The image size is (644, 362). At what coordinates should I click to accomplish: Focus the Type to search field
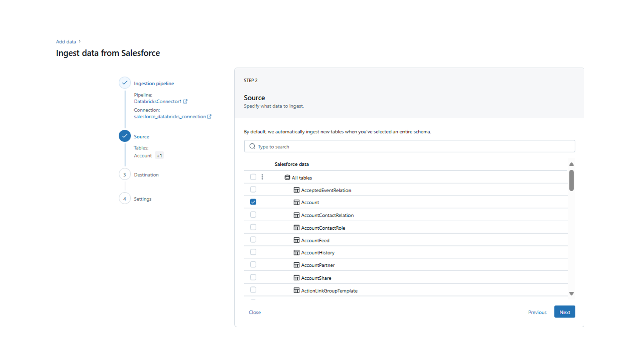click(x=409, y=146)
